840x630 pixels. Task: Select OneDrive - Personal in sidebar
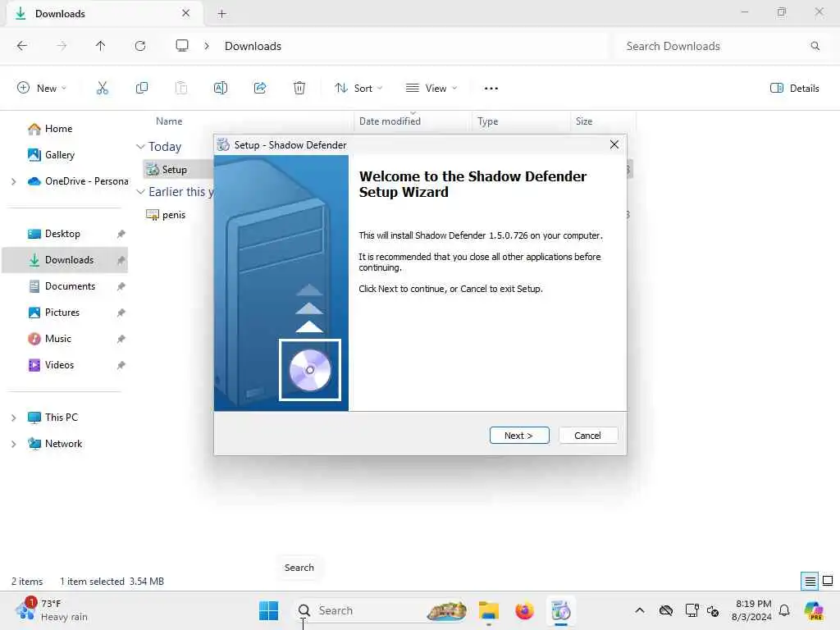[x=78, y=181]
